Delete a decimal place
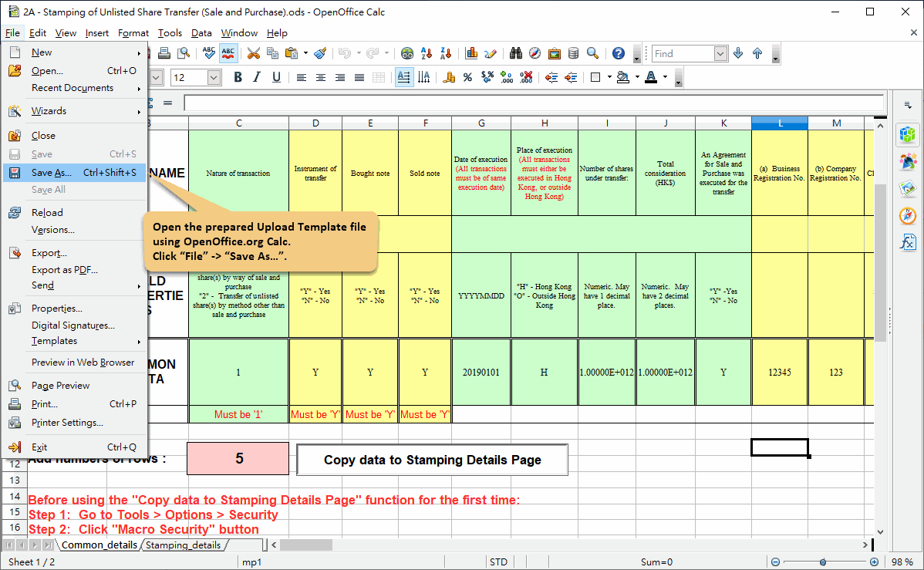The height and width of the screenshot is (570, 924). point(526,77)
